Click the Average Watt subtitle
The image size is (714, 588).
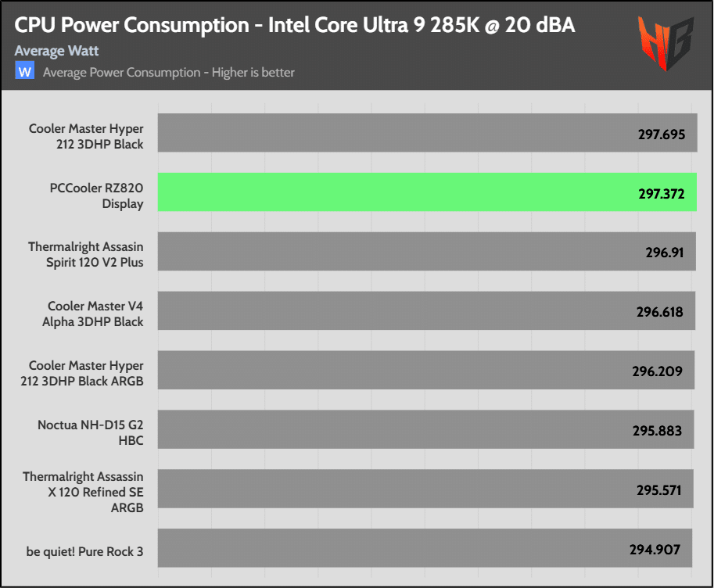click(x=56, y=51)
